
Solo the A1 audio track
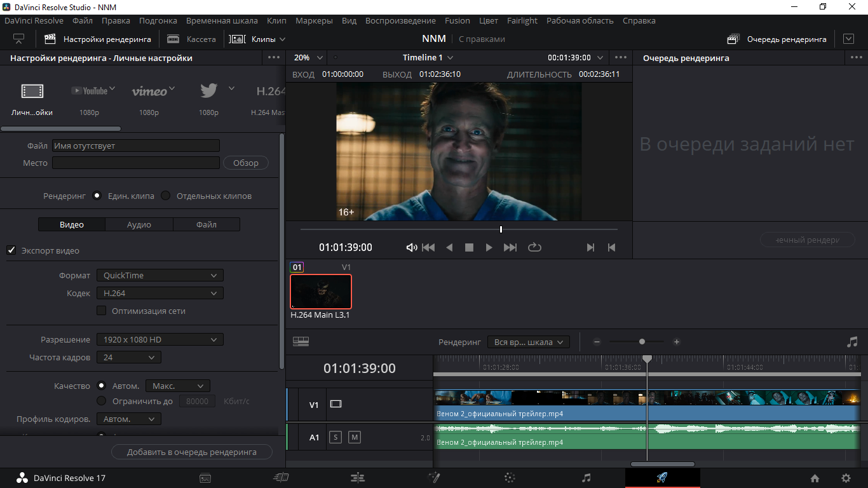coord(336,437)
